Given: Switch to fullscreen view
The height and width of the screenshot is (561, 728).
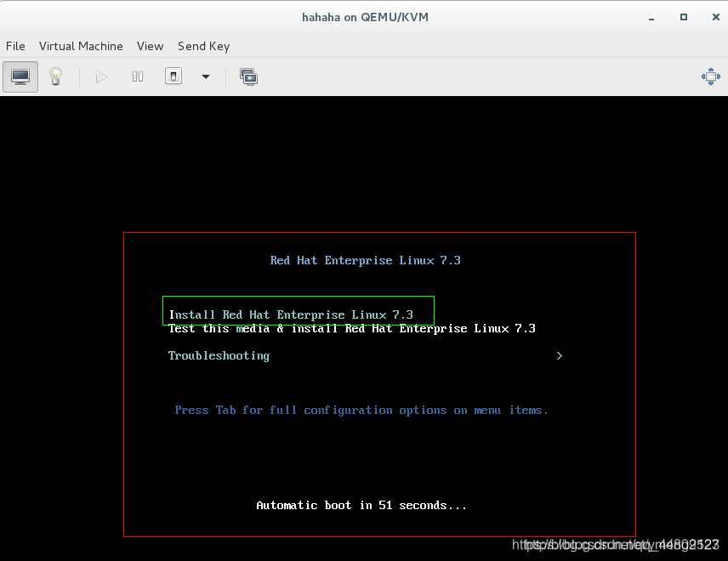Looking at the screenshot, I should [710, 76].
